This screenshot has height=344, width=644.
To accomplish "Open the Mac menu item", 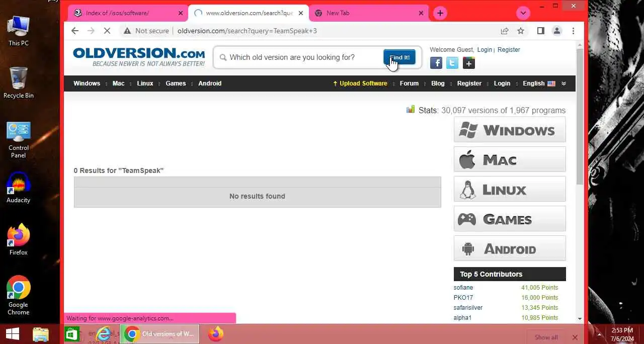I will 119,83.
